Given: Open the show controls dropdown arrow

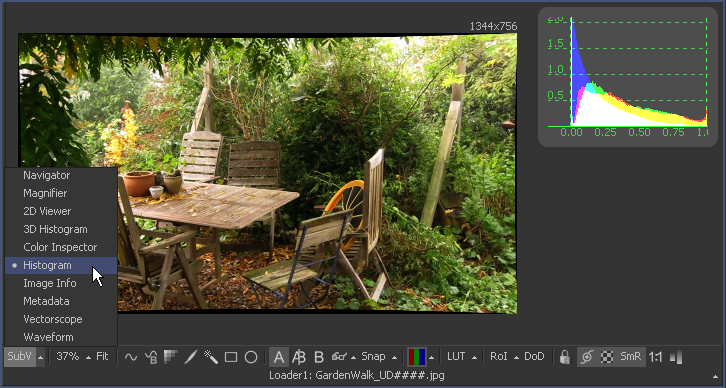Looking at the screenshot, I should click(353, 357).
